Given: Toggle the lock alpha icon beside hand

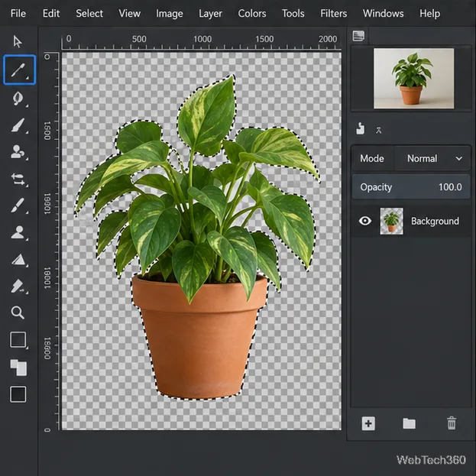Looking at the screenshot, I should (378, 131).
